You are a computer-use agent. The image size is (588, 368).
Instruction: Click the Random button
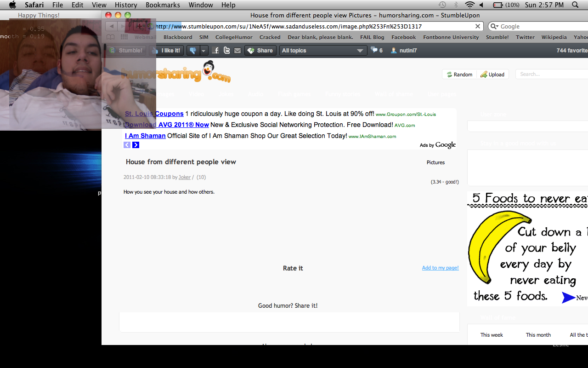coord(459,75)
